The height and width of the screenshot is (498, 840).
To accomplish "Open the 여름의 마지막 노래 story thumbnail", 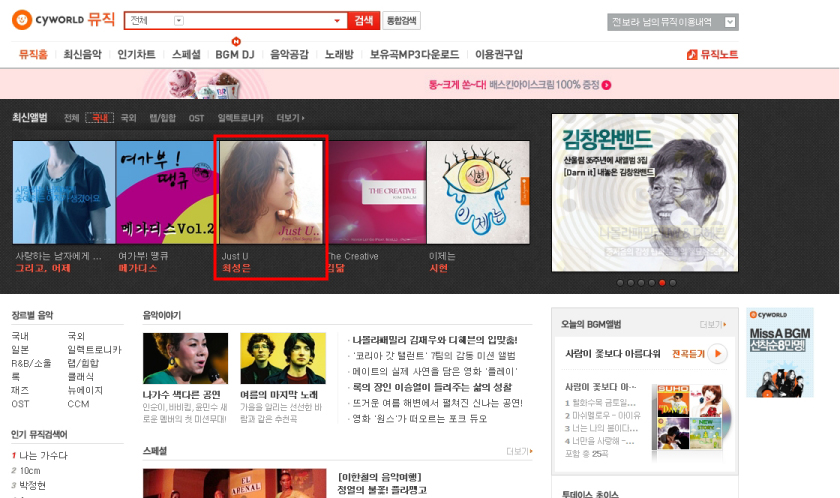I will [283, 358].
